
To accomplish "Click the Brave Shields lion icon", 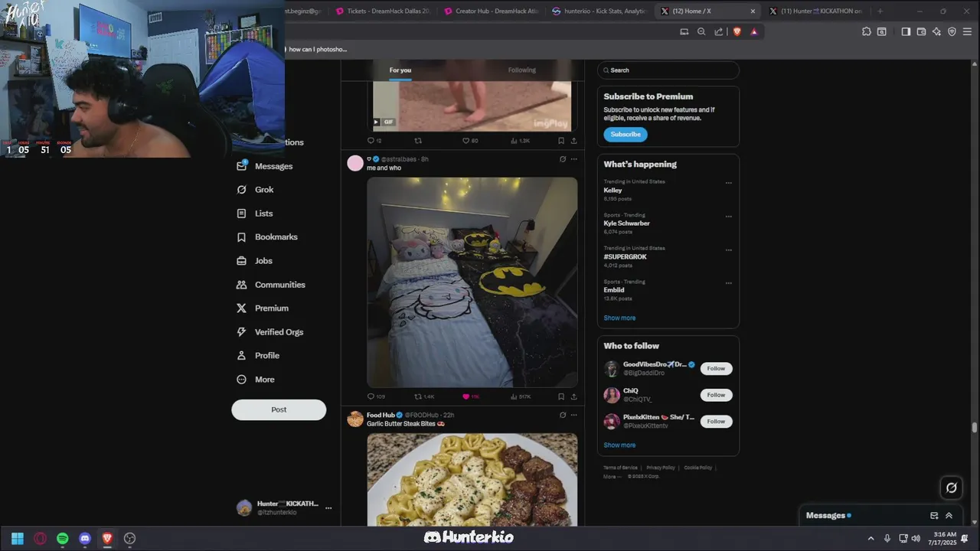I will tap(737, 31).
